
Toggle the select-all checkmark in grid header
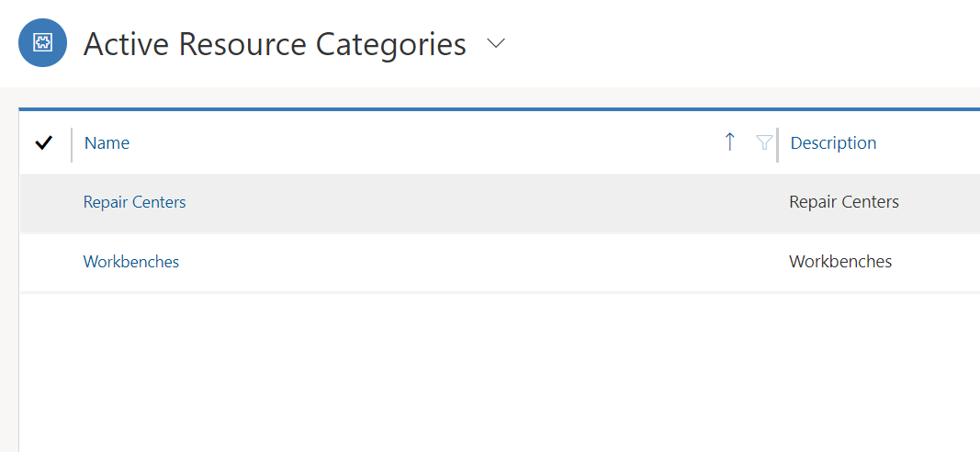pyautogui.click(x=43, y=142)
